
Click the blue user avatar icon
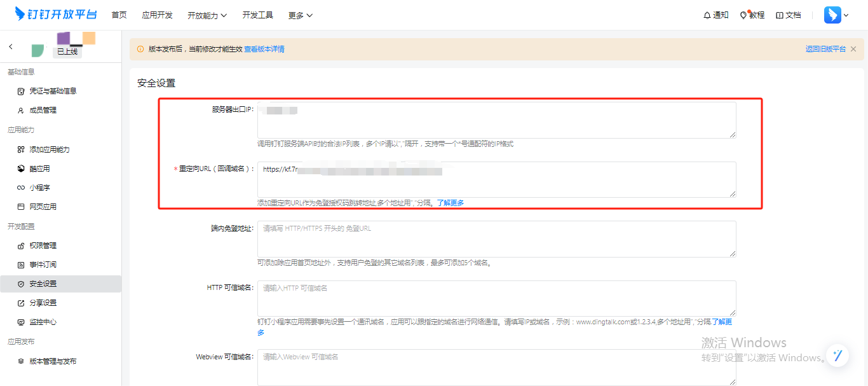click(x=832, y=15)
